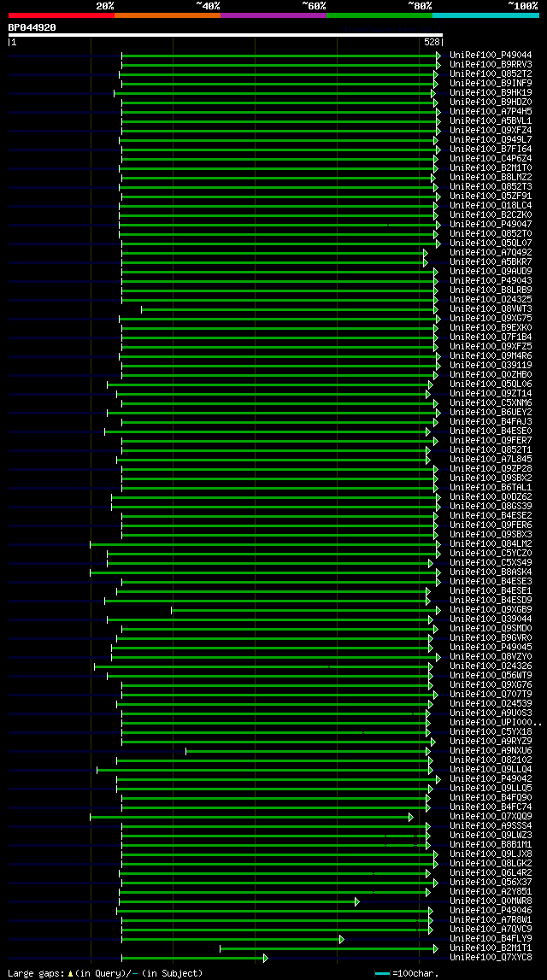The height and width of the screenshot is (980, 547).
Task: Open hit UniRef100_A7P4H5
Action: tap(491, 111)
